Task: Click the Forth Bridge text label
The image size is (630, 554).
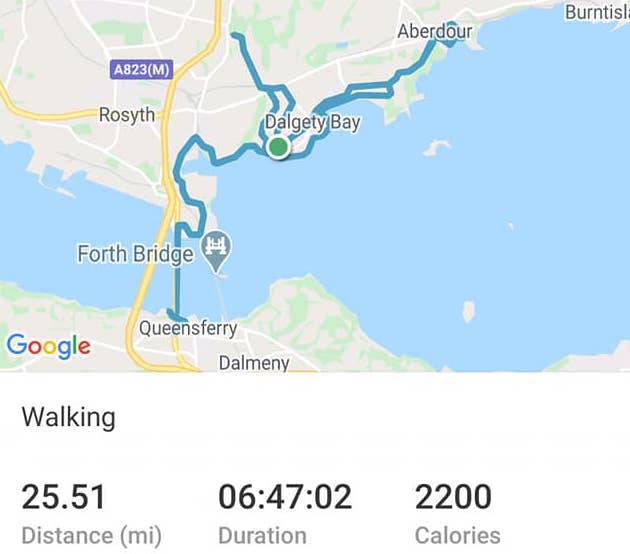Action: pyautogui.click(x=135, y=254)
